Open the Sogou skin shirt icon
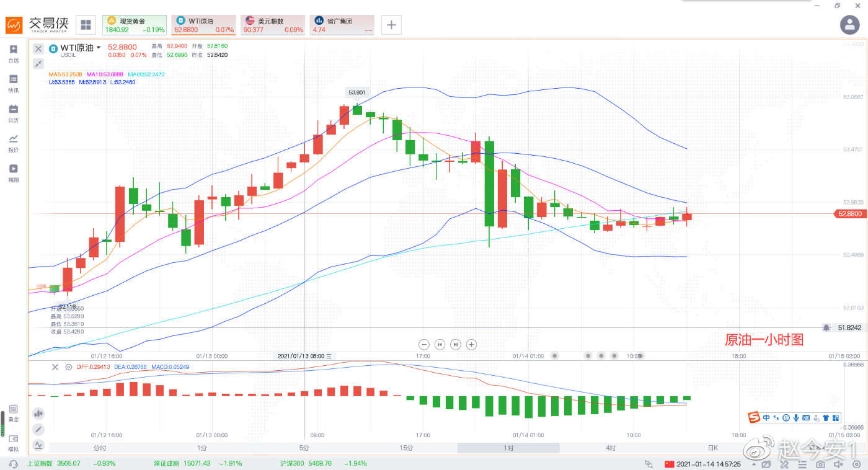 pos(826,417)
